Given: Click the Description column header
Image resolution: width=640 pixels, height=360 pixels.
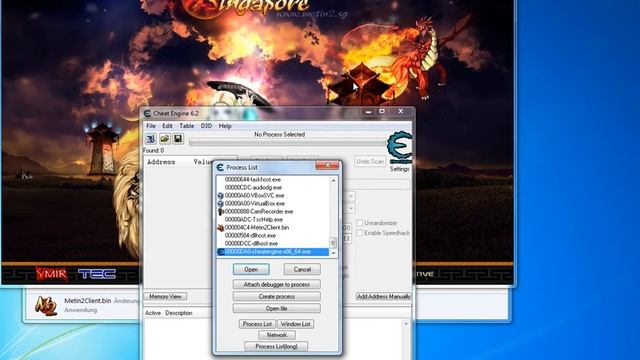Looking at the screenshot, I should [x=179, y=313].
